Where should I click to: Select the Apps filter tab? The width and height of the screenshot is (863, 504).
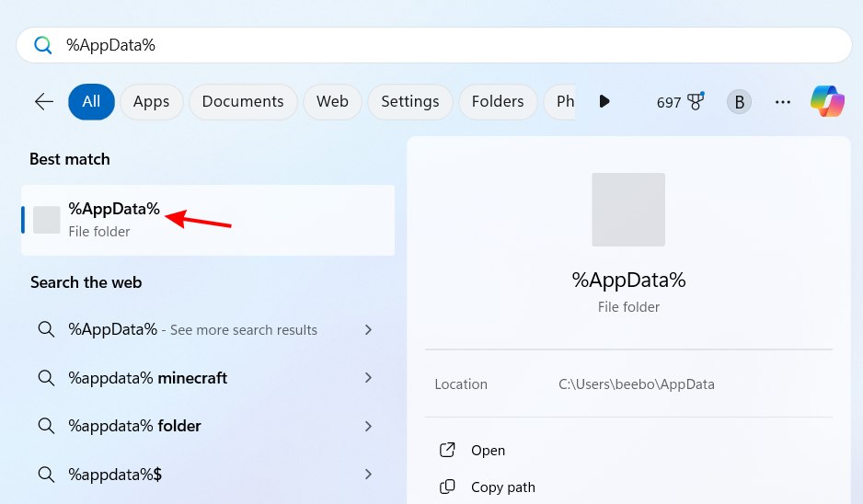point(151,101)
